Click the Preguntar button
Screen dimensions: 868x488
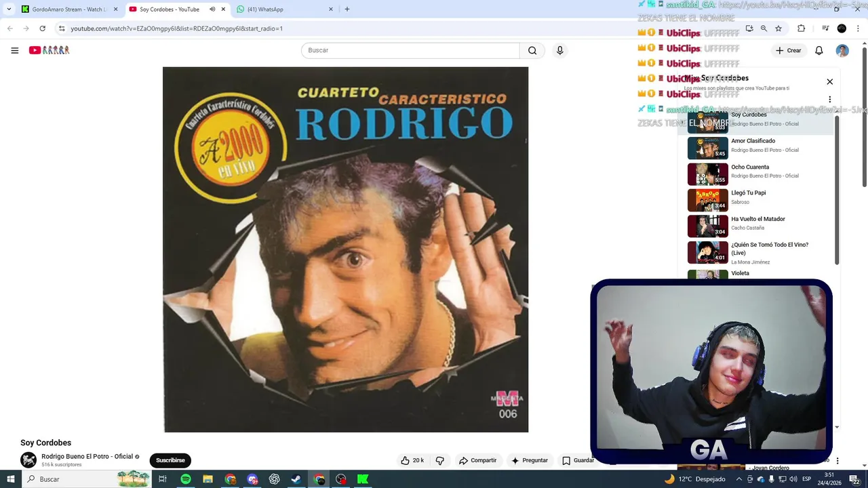[x=529, y=460]
